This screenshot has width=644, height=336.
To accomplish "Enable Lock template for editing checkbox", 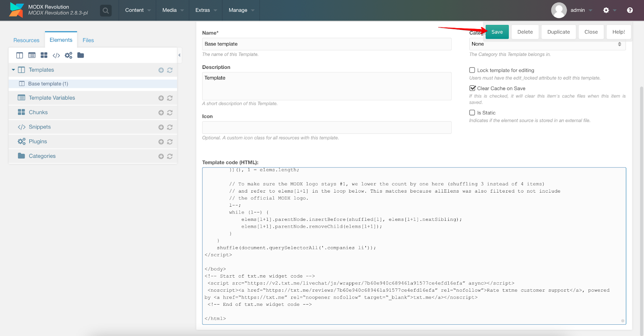I will click(x=472, y=70).
